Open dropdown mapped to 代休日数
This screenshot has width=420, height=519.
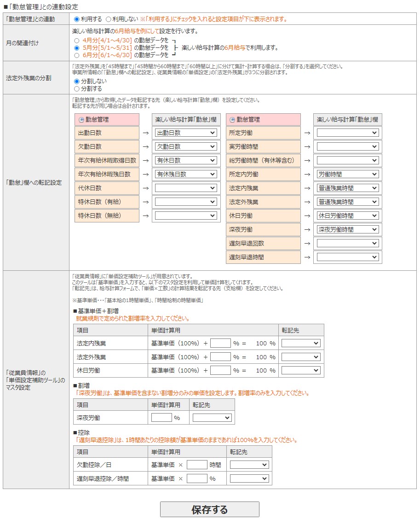point(186,188)
